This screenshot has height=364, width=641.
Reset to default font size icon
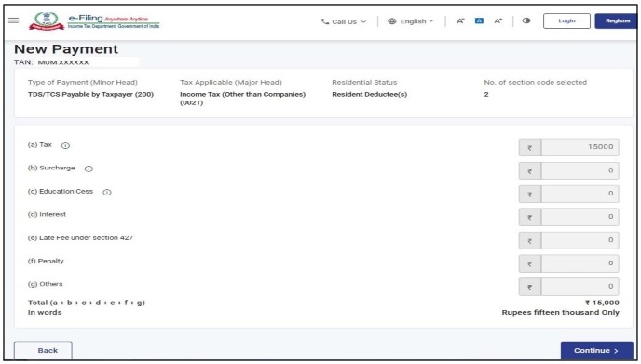point(479,20)
